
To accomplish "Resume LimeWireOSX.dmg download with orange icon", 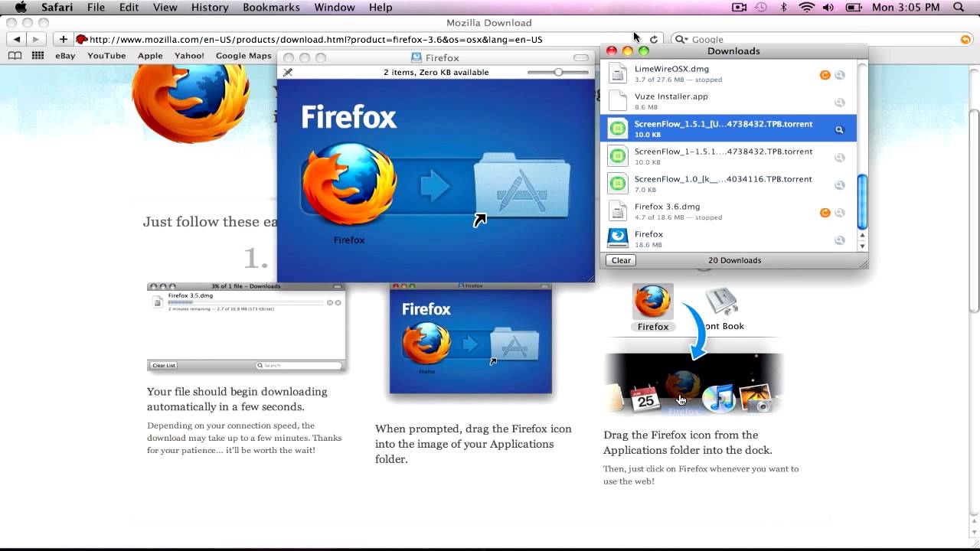I will [825, 75].
